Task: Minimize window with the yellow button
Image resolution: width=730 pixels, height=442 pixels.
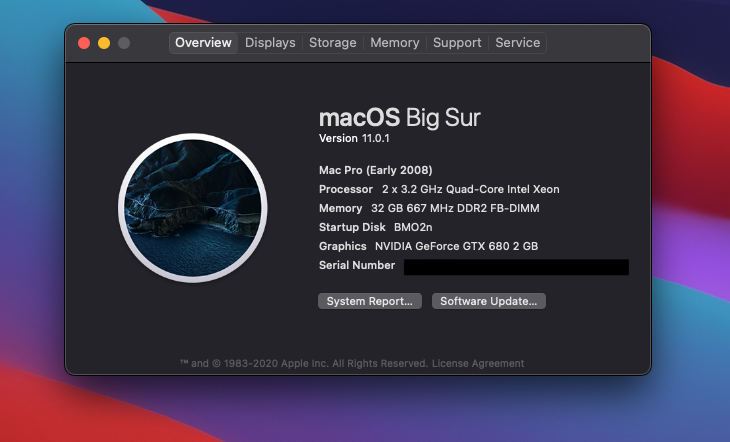Action: (x=104, y=43)
